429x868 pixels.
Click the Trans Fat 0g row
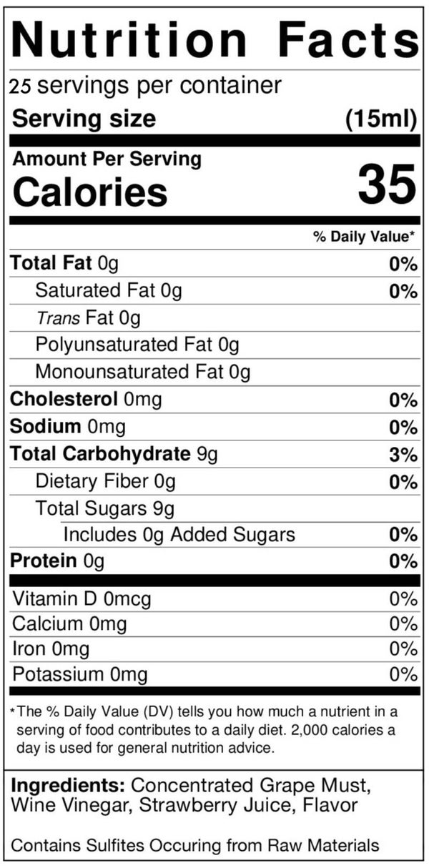(x=88, y=317)
